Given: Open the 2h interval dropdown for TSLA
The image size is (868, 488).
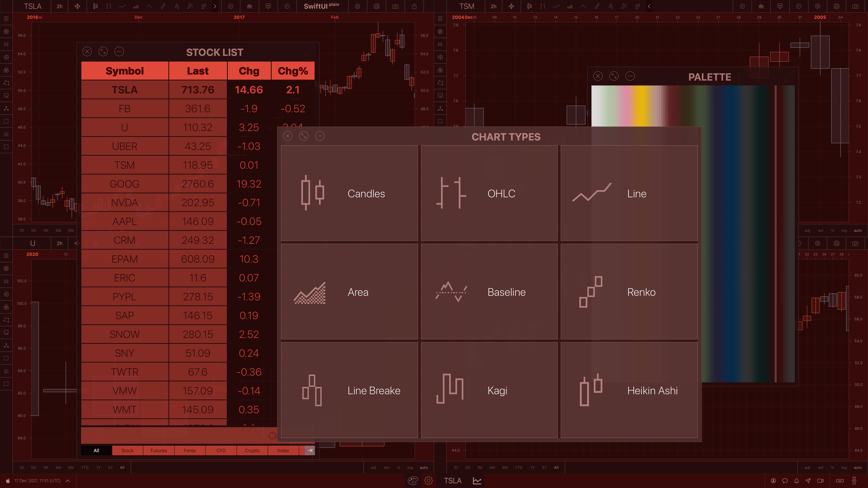Looking at the screenshot, I should 59,6.
